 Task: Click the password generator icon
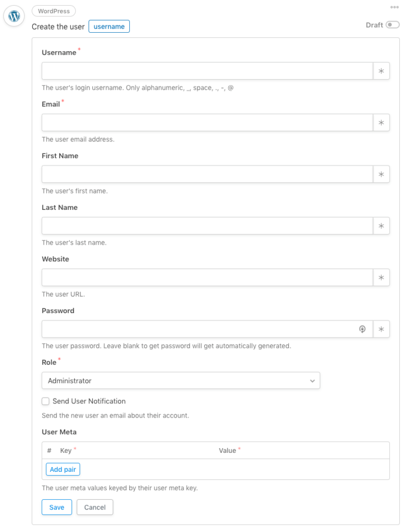tap(362, 329)
